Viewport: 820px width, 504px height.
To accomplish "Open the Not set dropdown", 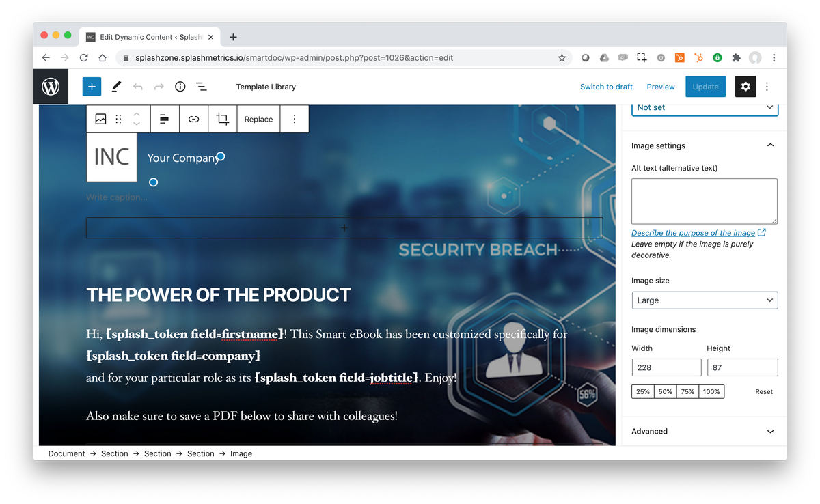I will [705, 108].
